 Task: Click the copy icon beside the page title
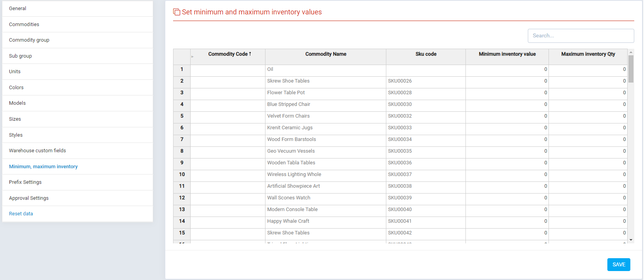coord(177,12)
